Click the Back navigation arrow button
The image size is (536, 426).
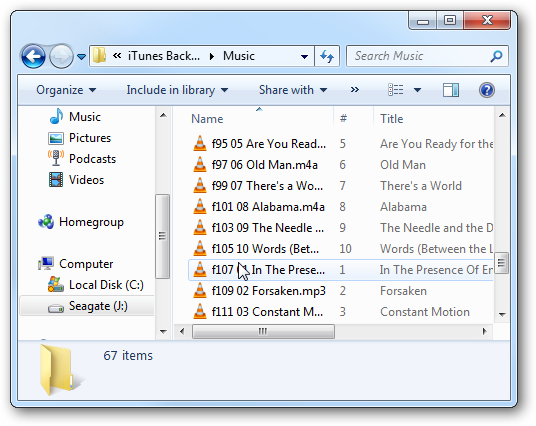pos(33,56)
